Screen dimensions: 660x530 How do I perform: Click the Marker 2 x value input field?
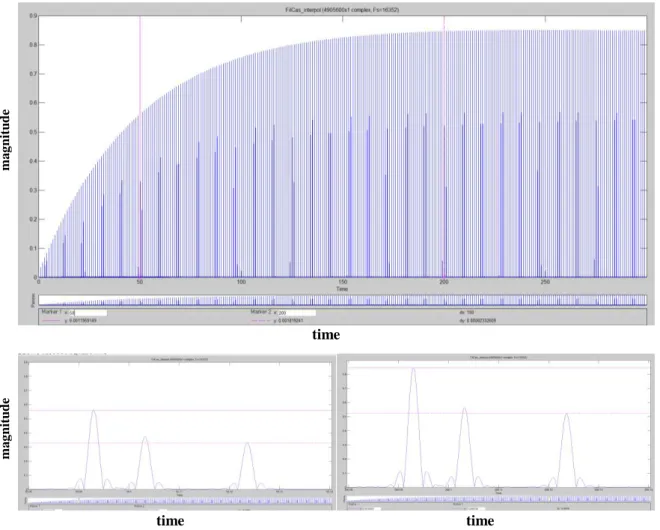[297, 313]
